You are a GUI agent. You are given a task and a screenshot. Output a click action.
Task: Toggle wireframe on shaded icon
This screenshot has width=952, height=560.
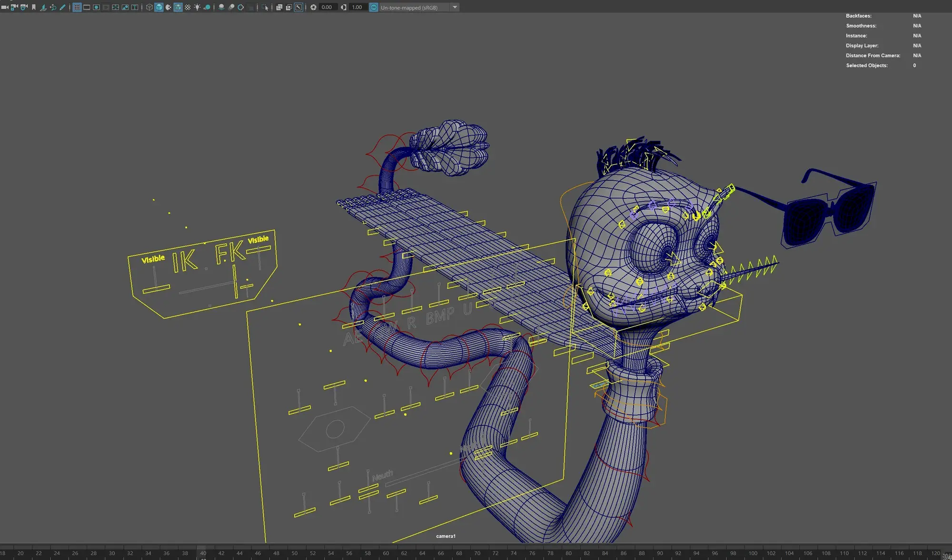click(178, 7)
